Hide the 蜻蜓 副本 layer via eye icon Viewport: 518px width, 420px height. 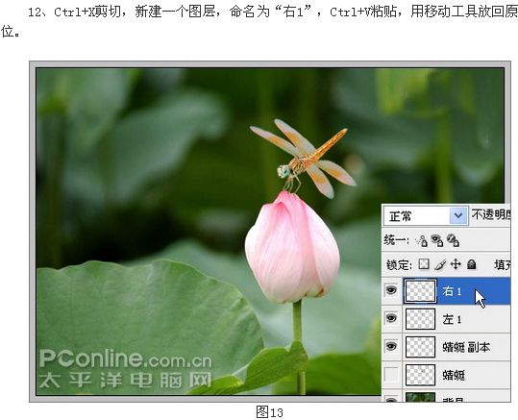point(391,346)
